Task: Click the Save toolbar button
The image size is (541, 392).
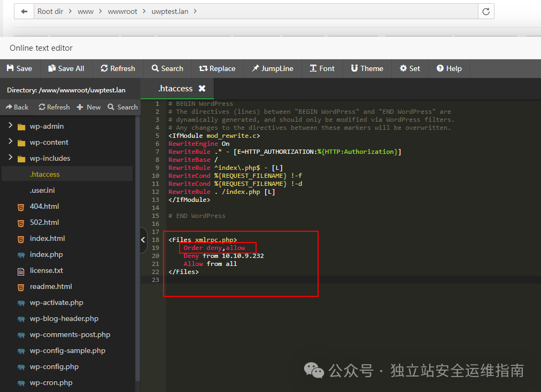Action: [x=20, y=68]
